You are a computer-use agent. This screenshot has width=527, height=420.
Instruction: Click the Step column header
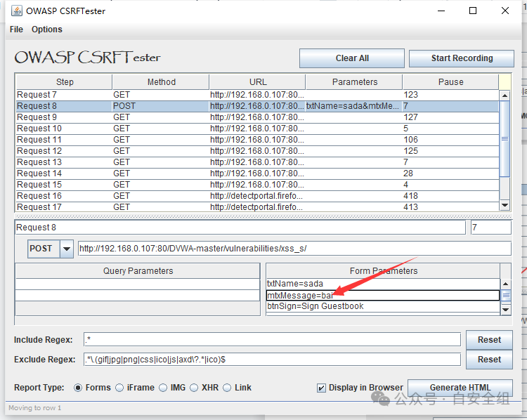click(64, 82)
